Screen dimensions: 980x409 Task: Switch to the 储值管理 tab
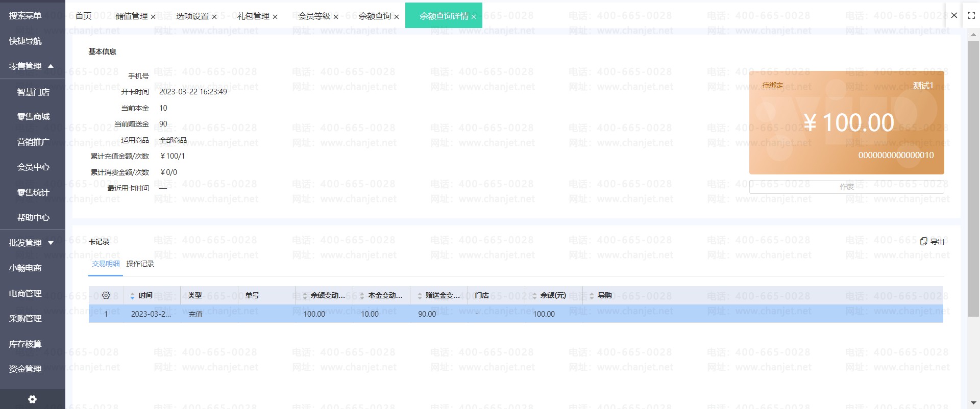[132, 16]
